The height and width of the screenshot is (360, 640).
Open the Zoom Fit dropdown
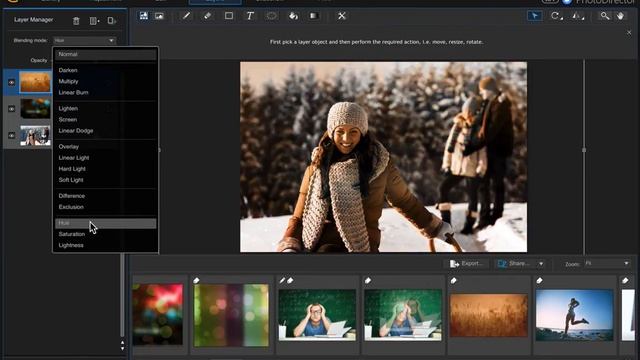point(607,264)
